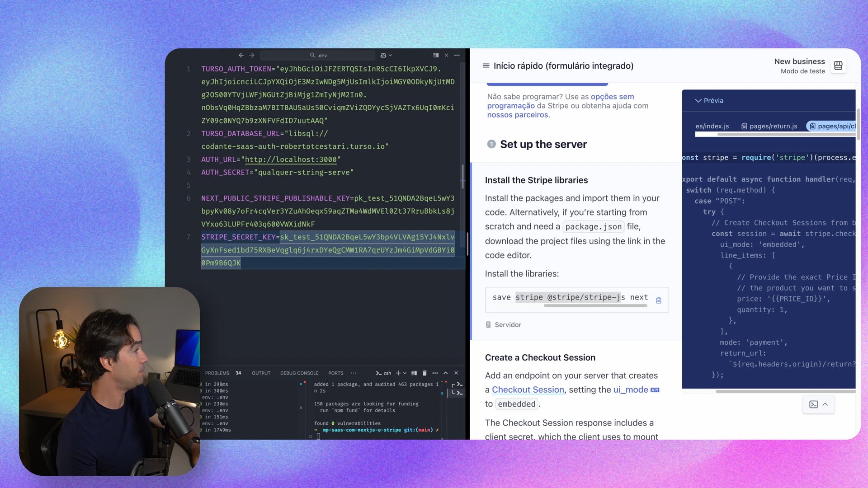Click the install command horizontal scrollbar
Viewport: 868px width, 488px height.
click(x=595, y=306)
